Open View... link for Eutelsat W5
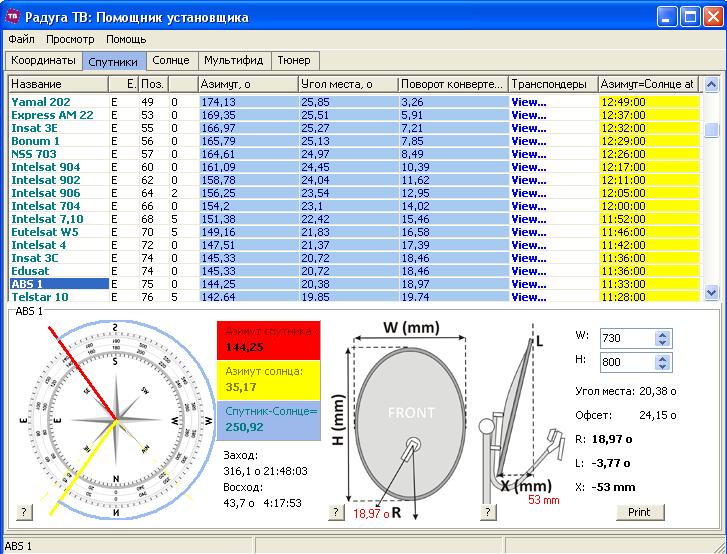Screen dimensions: 727x554 tap(529, 232)
